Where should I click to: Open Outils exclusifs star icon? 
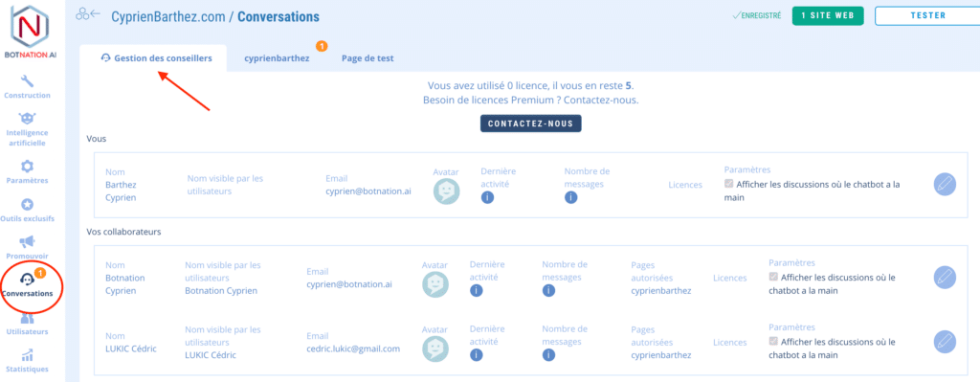[x=27, y=205]
